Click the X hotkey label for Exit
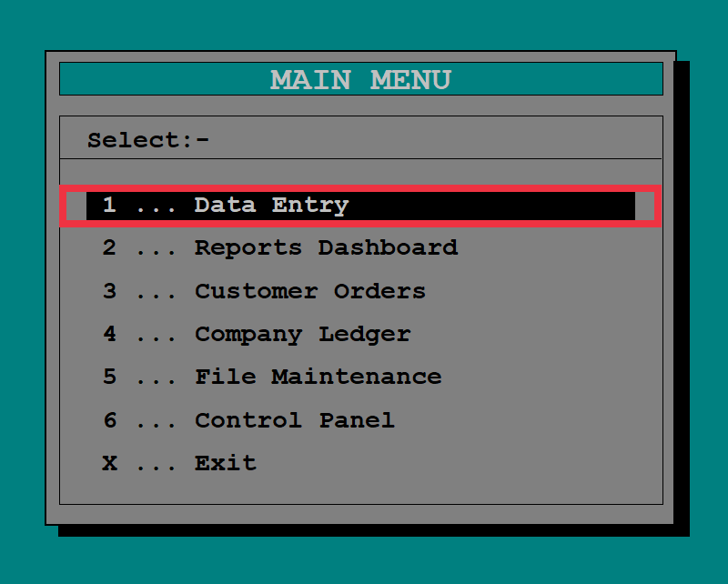Viewport: 728px width, 584px height. click(x=109, y=463)
